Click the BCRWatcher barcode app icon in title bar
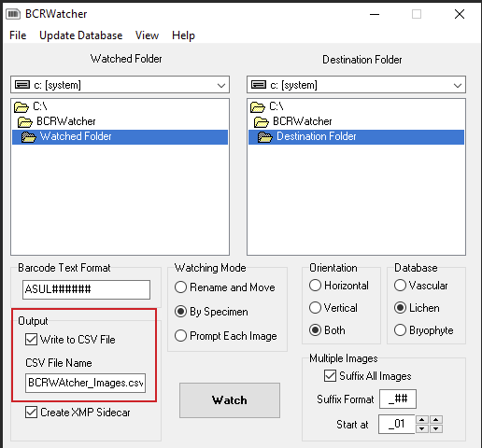 (x=13, y=14)
